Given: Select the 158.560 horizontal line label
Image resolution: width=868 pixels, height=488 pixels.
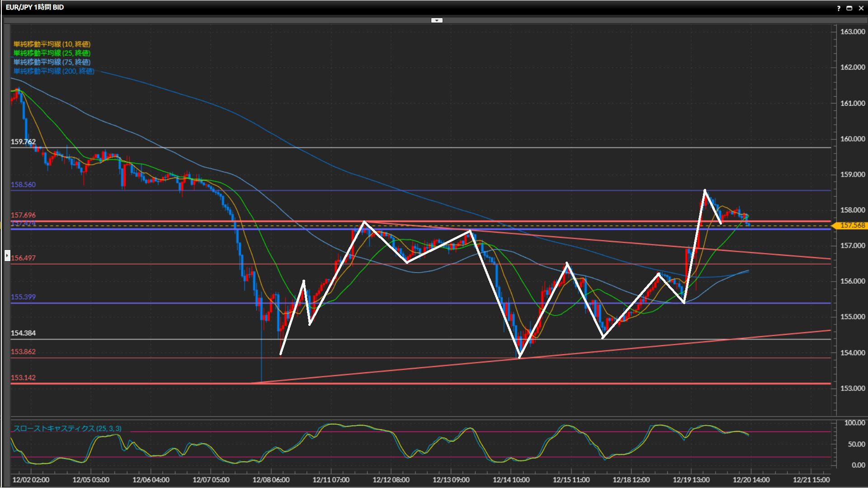Looking at the screenshot, I should click(x=23, y=184).
